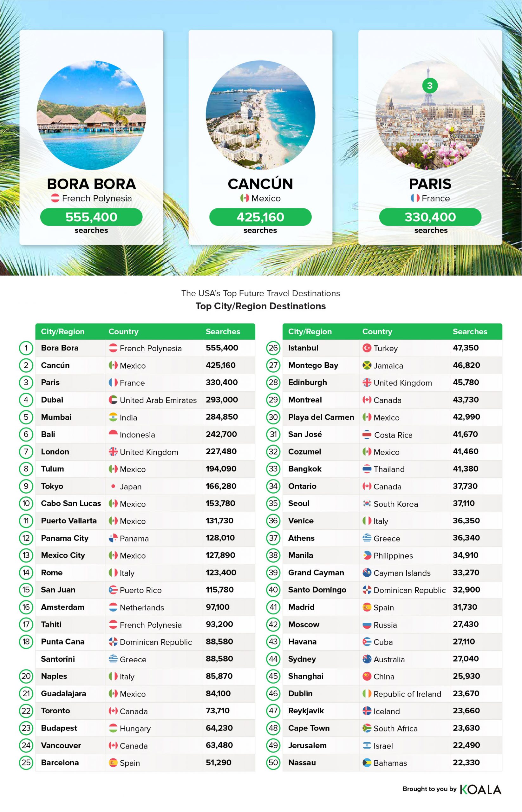Click the Searches column header in left table
The image size is (522, 812).
click(223, 331)
